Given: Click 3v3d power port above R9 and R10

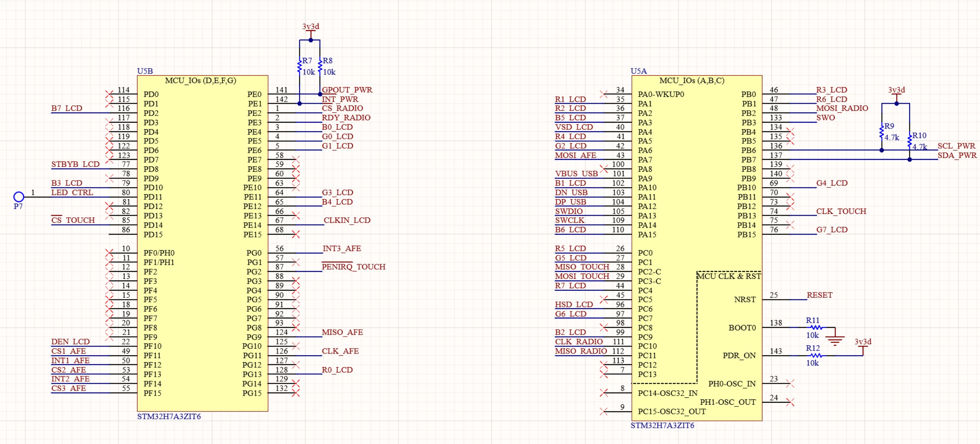Looking at the screenshot, I should point(897,93).
